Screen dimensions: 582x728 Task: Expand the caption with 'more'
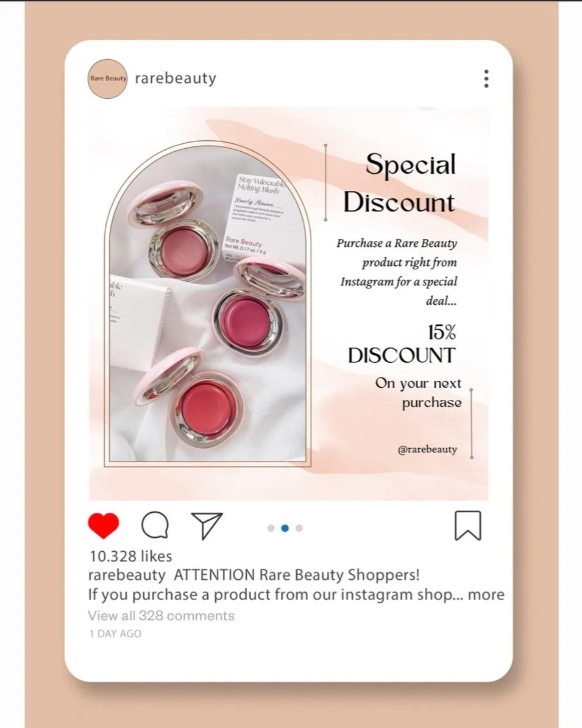point(486,594)
